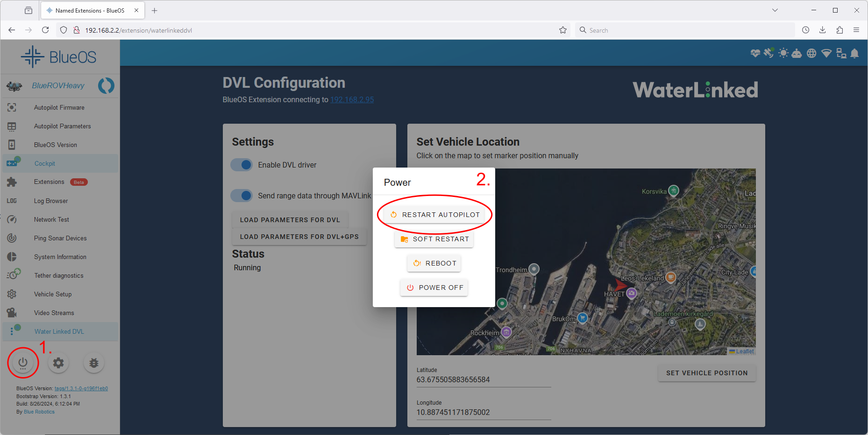This screenshot has width=868, height=435.
Task: Select Water Linked DVL in sidebar
Action: (60, 331)
